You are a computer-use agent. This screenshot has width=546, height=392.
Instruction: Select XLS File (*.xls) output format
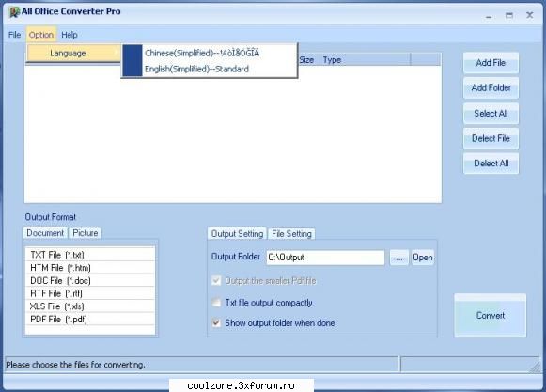click(90, 306)
